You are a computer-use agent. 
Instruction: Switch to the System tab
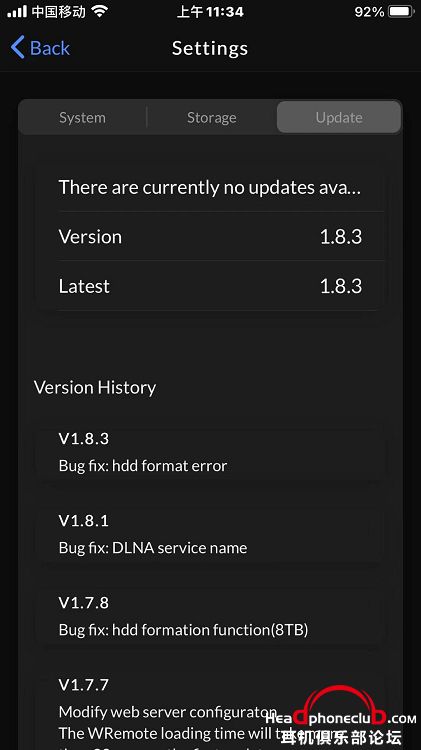tap(82, 117)
